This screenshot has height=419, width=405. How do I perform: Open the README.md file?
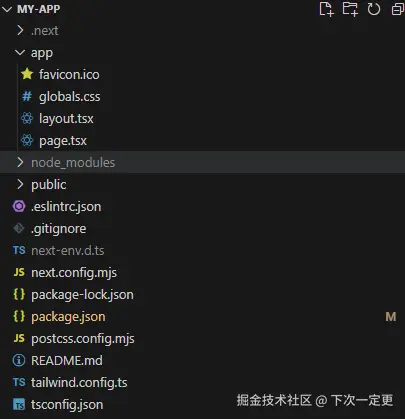tap(67, 361)
